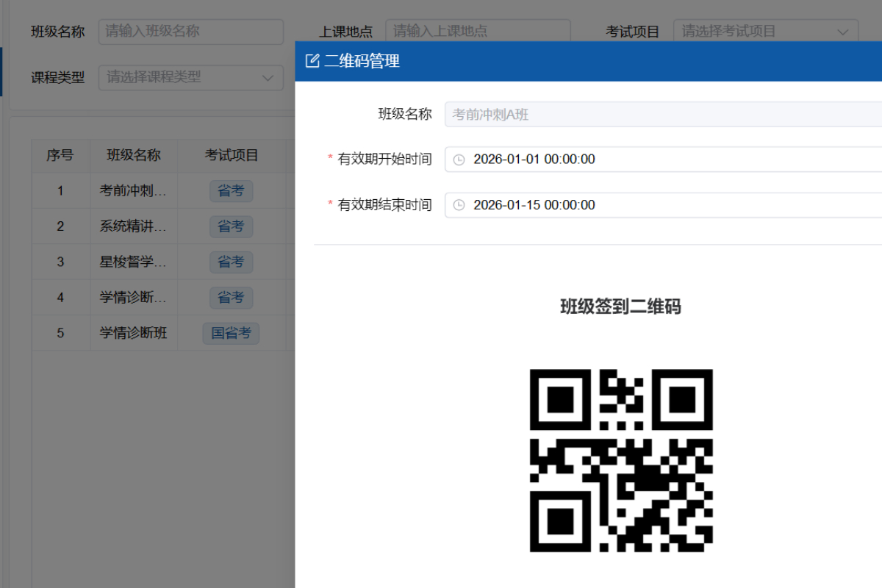This screenshot has height=588, width=882.
Task: Click the 班级名称 table column header
Action: [133, 155]
